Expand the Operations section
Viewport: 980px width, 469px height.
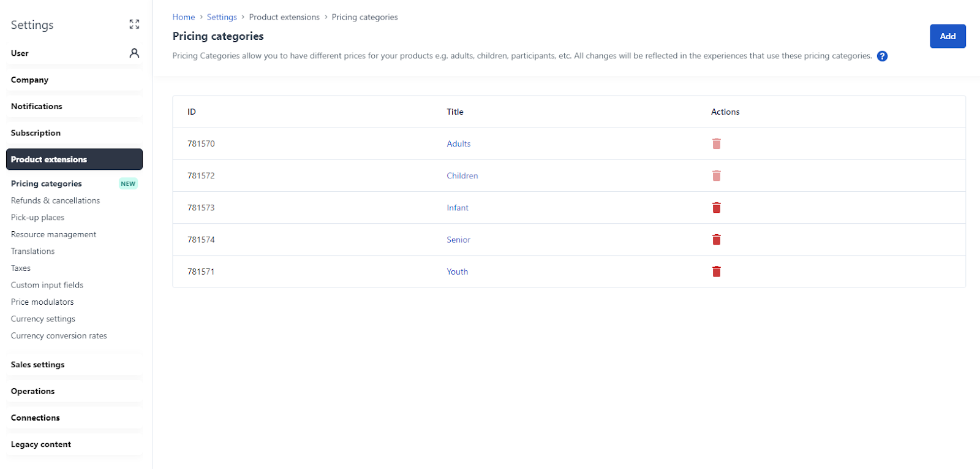pos(33,391)
